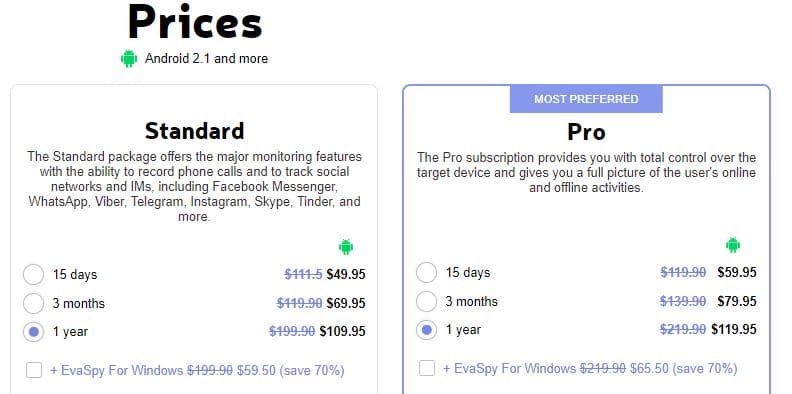The image size is (792, 394).
Task: Choose the Pro 3 months radio option
Action: [x=426, y=301]
